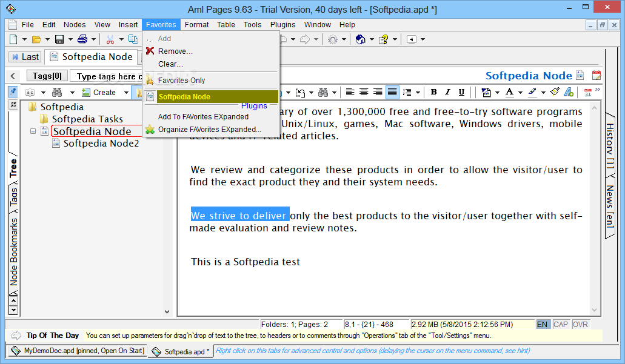Click the Last button
This screenshot has height=364, width=625.
coord(25,57)
